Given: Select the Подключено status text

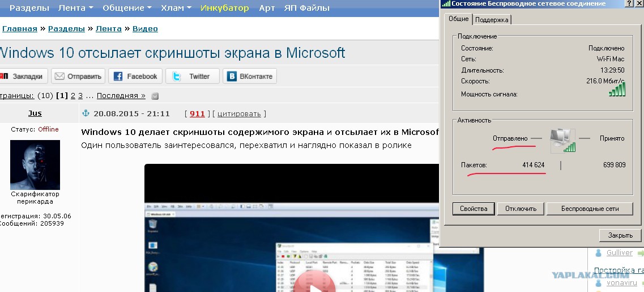Looking at the screenshot, I should tap(606, 48).
